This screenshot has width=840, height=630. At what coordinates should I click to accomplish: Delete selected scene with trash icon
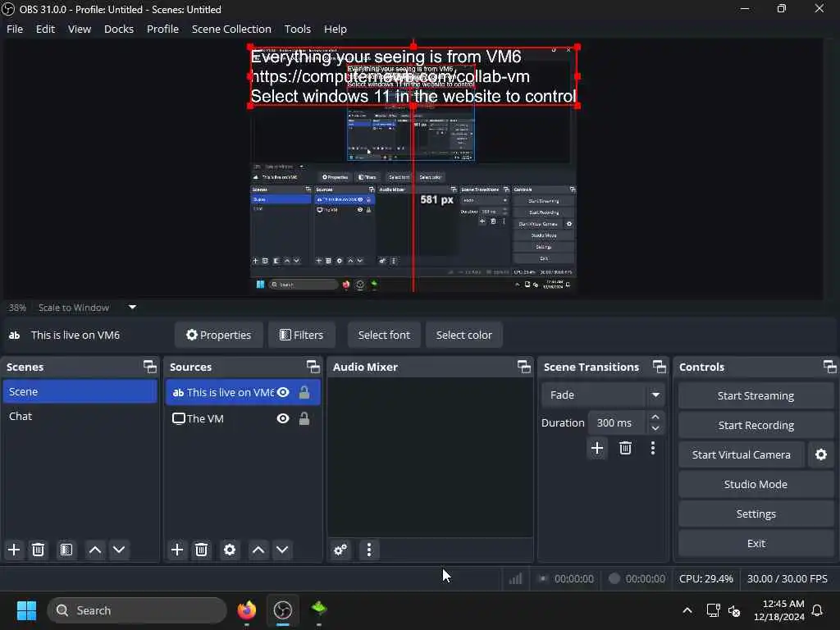[38, 550]
